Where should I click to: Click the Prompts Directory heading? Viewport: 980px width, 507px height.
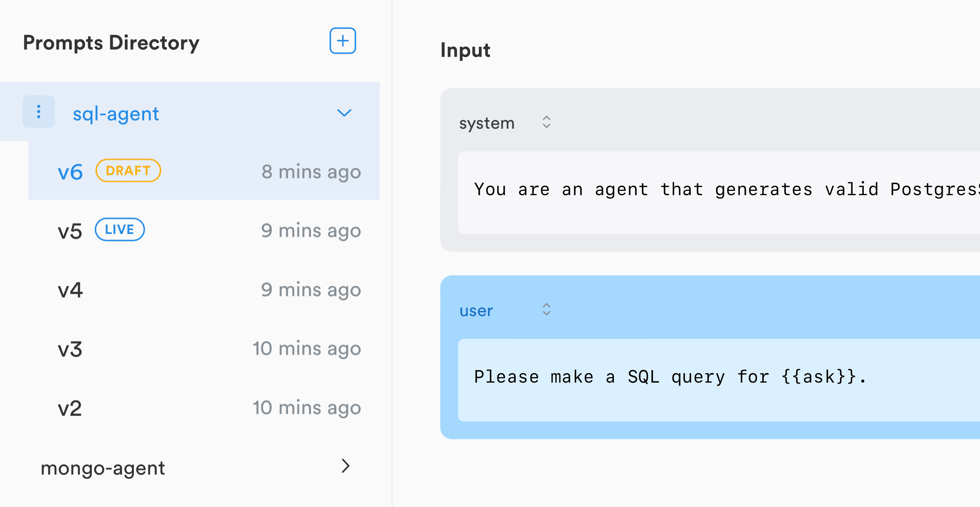[111, 42]
